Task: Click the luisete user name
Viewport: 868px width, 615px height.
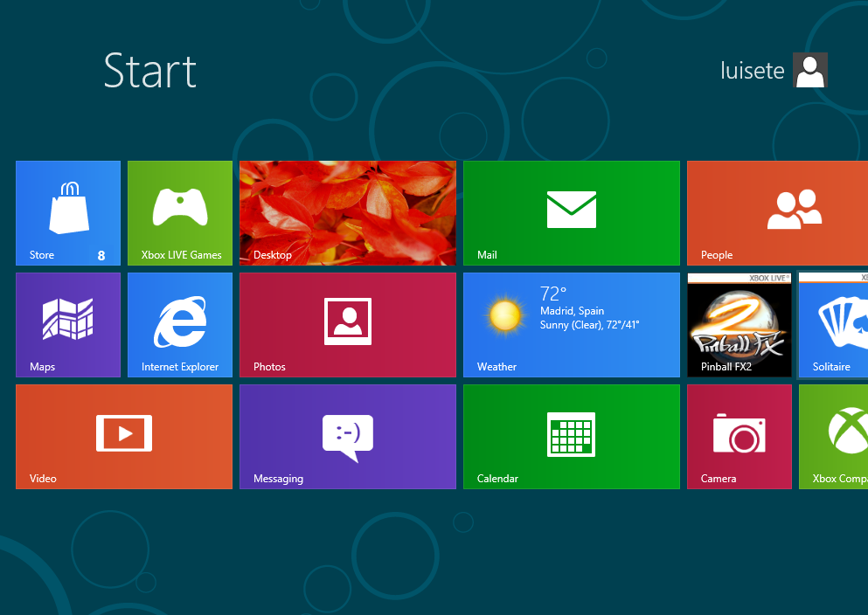Action: (753, 71)
